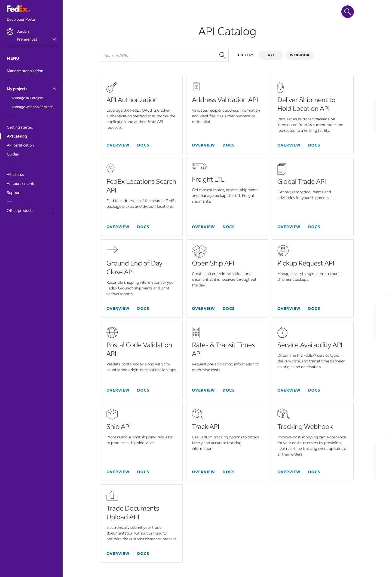This screenshot has width=392, height=577.
Task: Click the Ship API box icon
Action: tap(112, 414)
